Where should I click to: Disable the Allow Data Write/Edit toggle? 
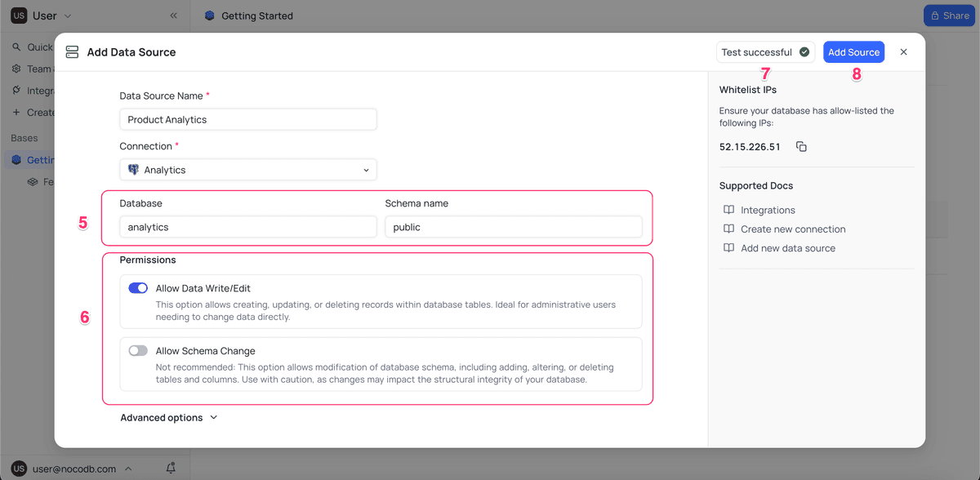click(138, 287)
